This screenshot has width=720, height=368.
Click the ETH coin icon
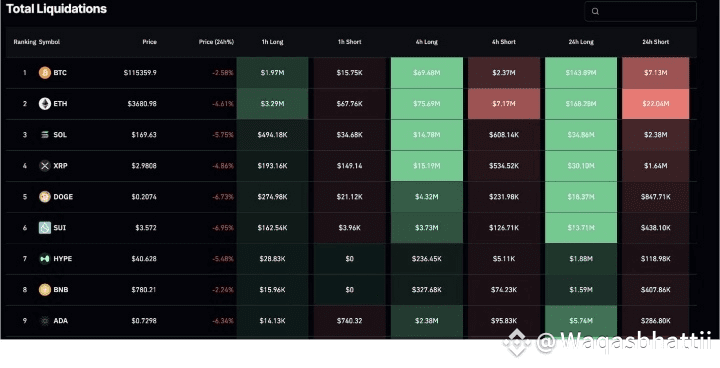point(45,103)
